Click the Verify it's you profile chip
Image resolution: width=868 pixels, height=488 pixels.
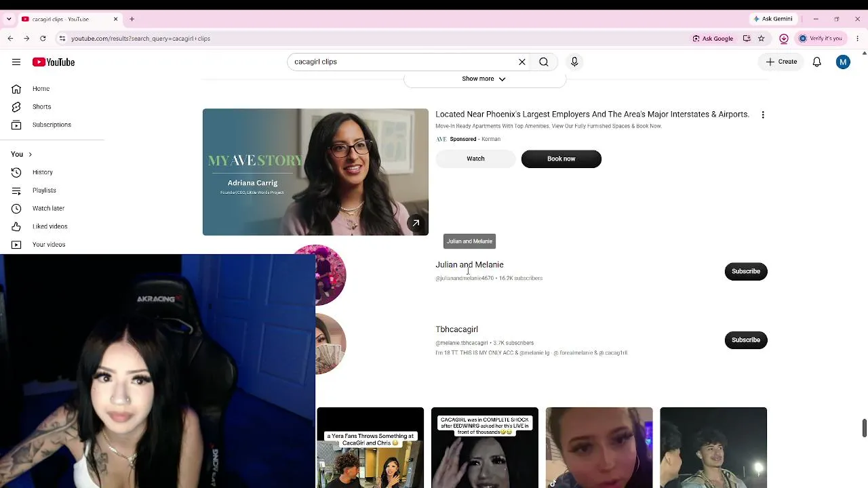tap(821, 39)
